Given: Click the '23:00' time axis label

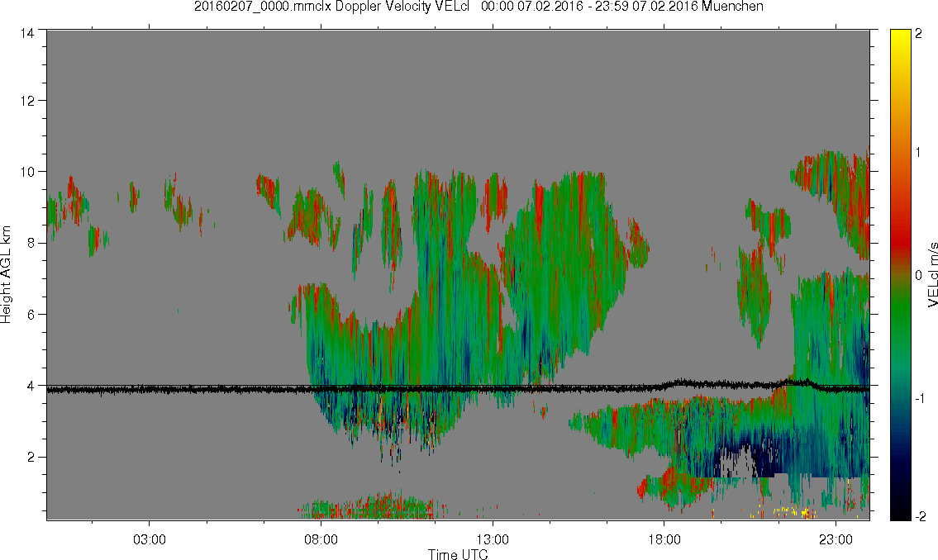Looking at the screenshot, I should click(836, 539).
